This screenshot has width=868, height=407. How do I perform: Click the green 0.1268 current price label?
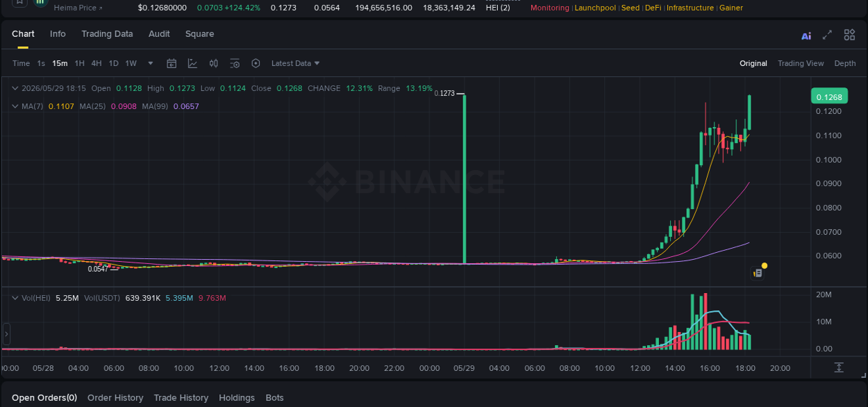[x=829, y=97]
